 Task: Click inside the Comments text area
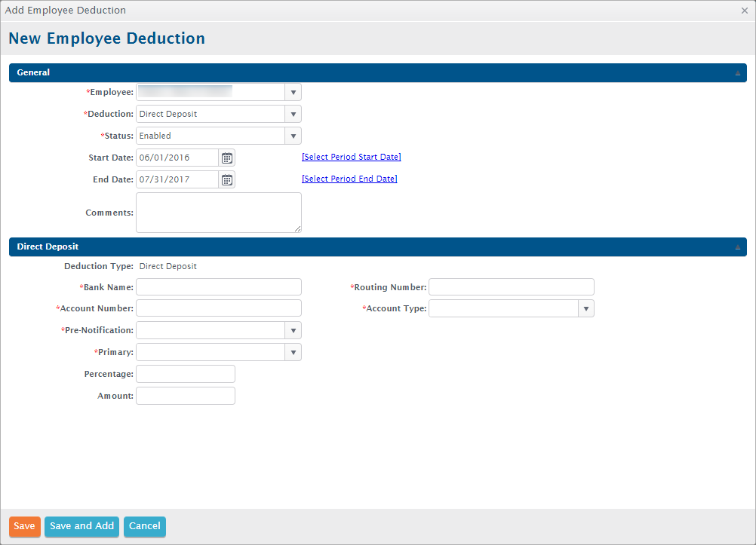point(218,213)
